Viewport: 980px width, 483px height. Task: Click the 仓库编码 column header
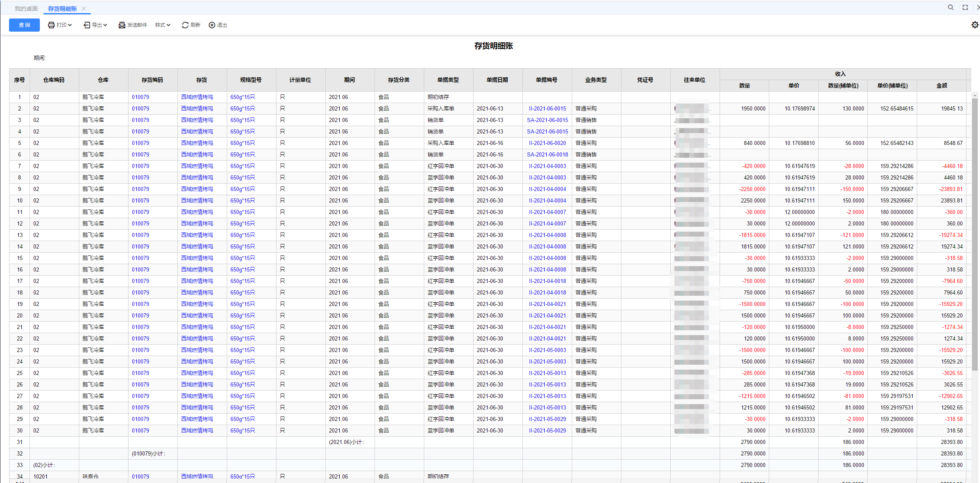(x=54, y=80)
